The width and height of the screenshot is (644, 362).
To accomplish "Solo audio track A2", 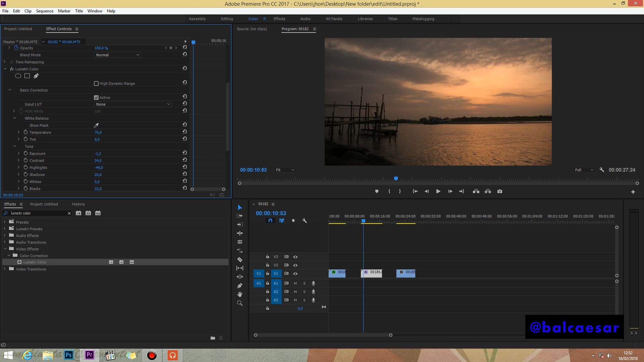I will coord(305,292).
